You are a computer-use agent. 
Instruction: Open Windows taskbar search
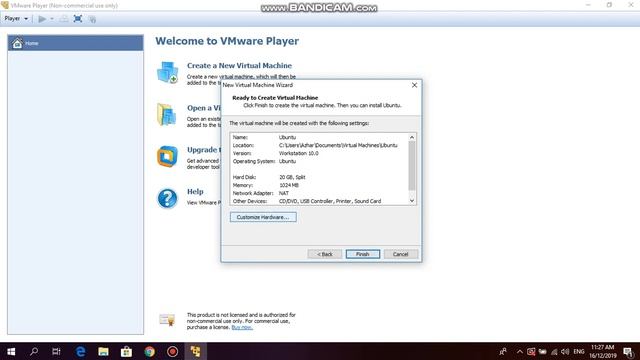(x=34, y=351)
